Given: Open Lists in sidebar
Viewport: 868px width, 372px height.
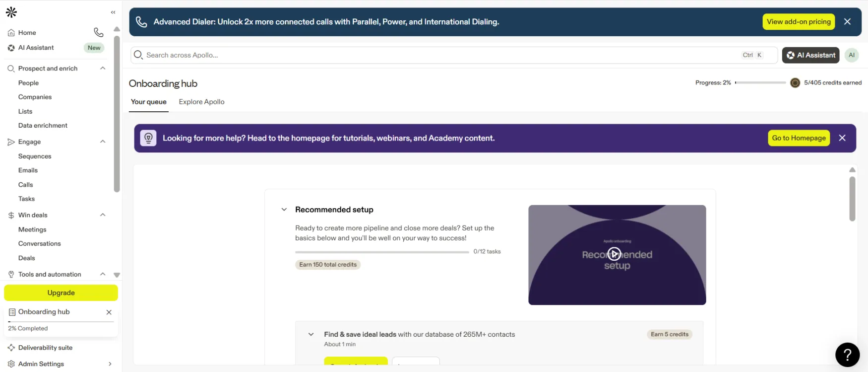Looking at the screenshot, I should pyautogui.click(x=25, y=111).
